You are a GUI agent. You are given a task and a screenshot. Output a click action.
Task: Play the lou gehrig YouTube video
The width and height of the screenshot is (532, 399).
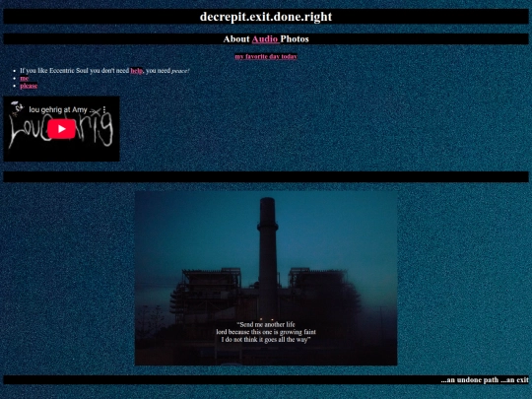[61, 129]
